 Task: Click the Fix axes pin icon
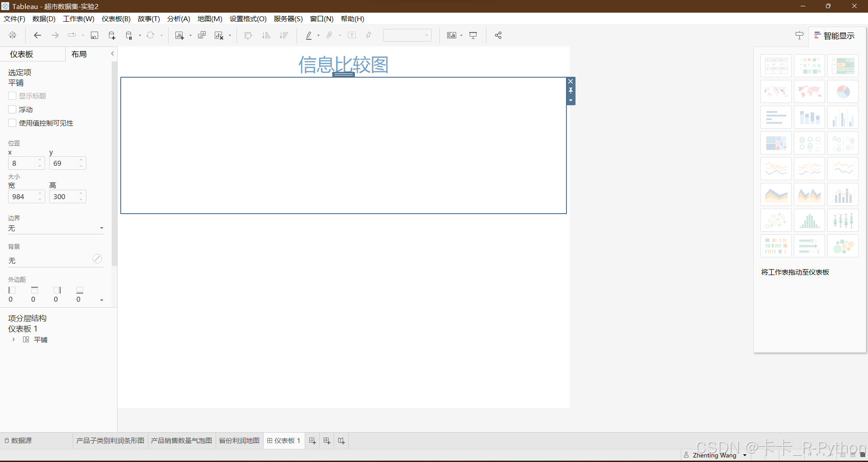click(x=368, y=35)
